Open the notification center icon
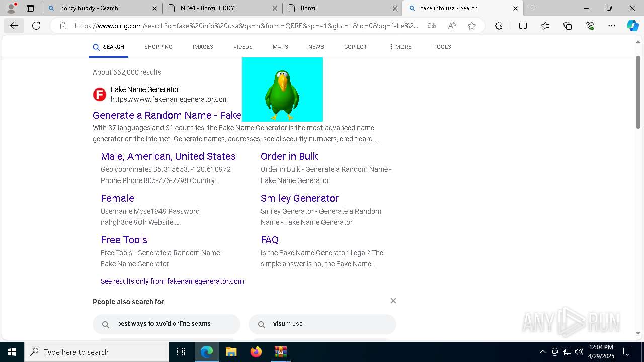 [627, 352]
